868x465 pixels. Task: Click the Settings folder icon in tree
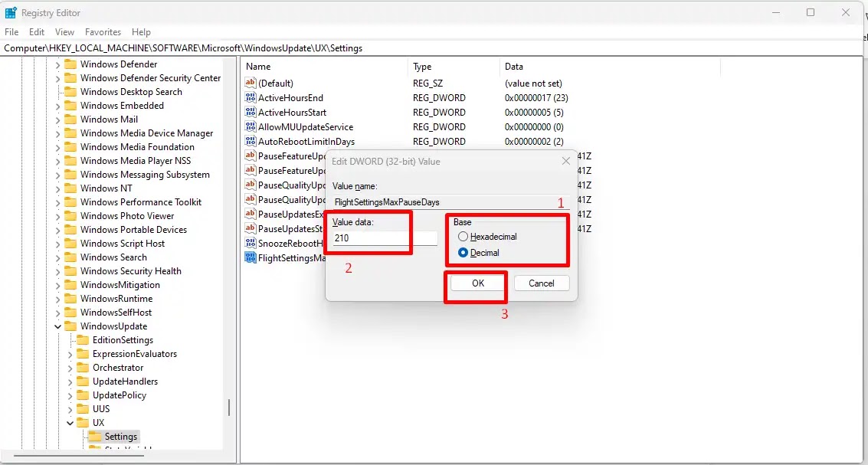[x=95, y=437]
